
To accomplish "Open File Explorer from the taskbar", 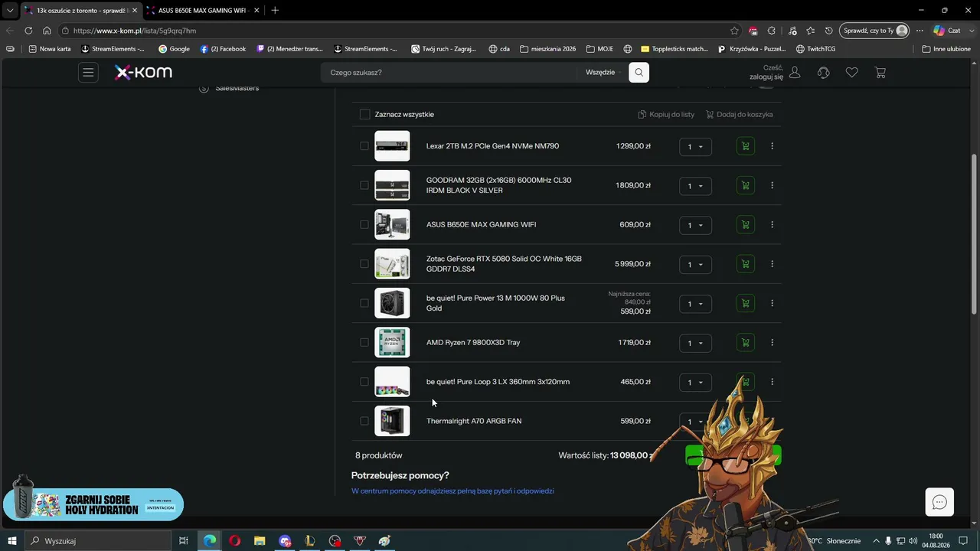I will pyautogui.click(x=260, y=541).
